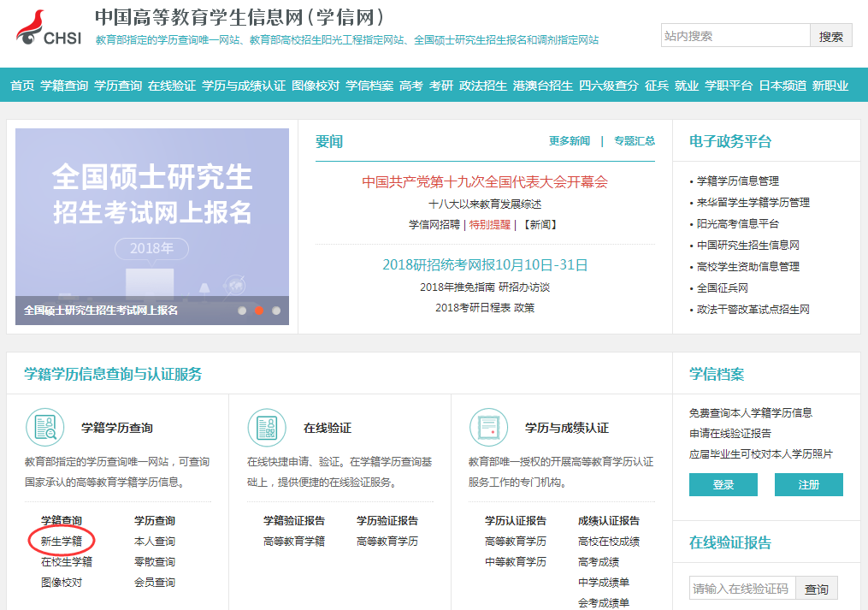Go to 首页 in the navigation bar

pos(22,86)
